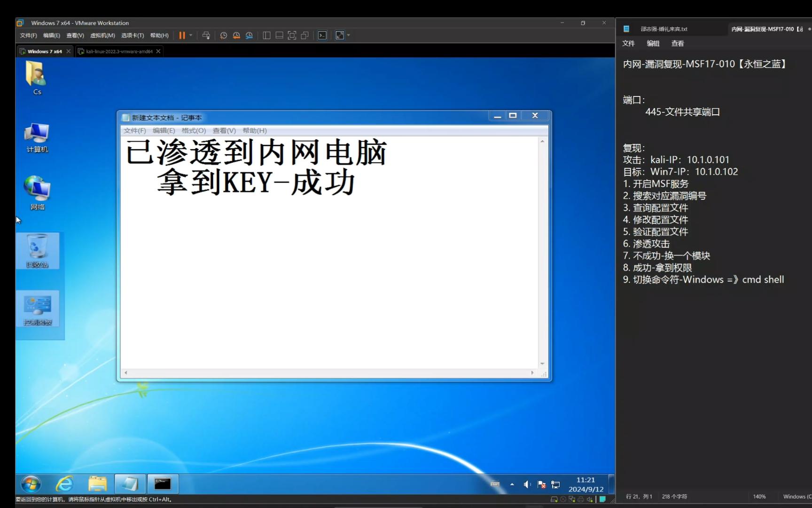Viewport: 812px width, 508px height.
Task: Enter full screen mode in VMware toolbar
Action: tap(292, 35)
